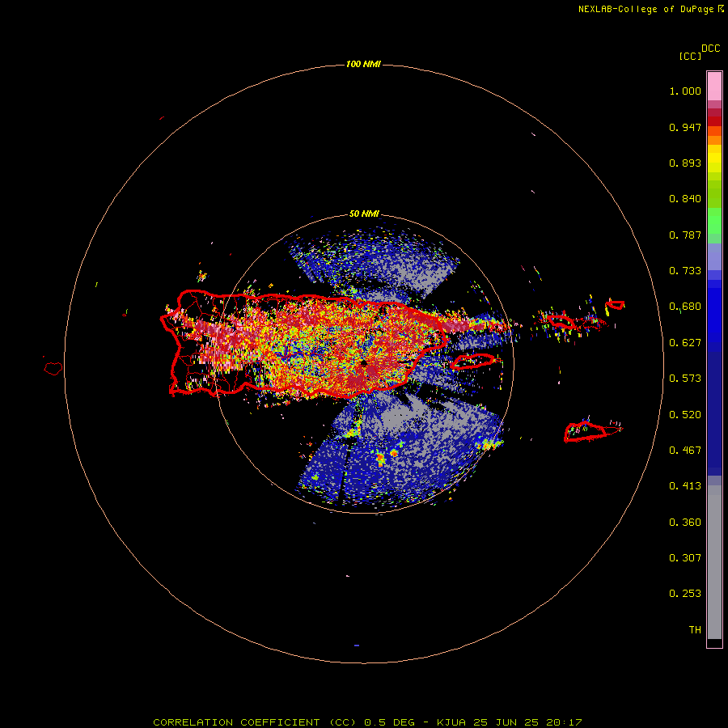Screen dimensions: 728x728
Task: Click the small island outline at far left
Action: [53, 369]
